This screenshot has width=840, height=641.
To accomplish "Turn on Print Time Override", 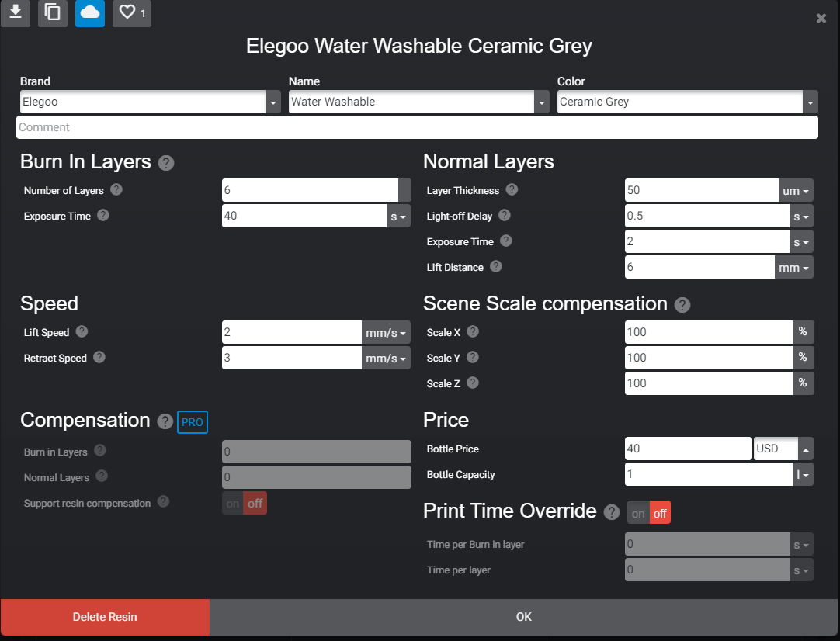I will [637, 512].
